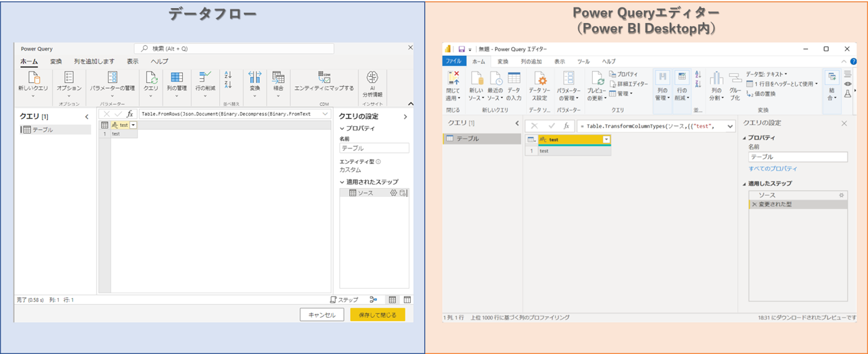Click the fx formula icon in the dataflow window
This screenshot has width=868, height=354.
coord(130,114)
